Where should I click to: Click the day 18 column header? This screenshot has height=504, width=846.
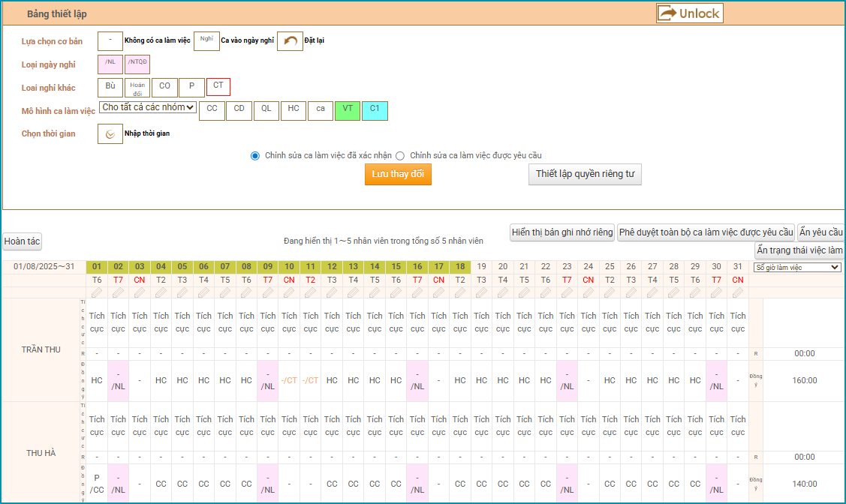pos(460,267)
